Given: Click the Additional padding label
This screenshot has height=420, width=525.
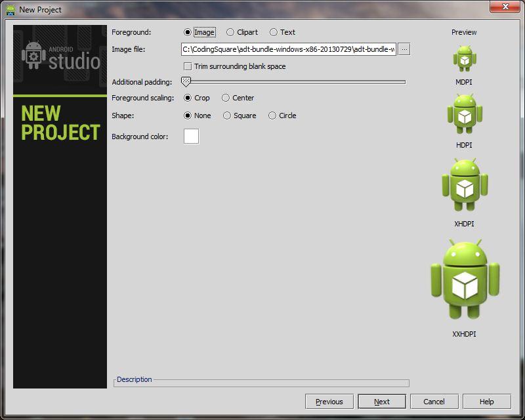Looking at the screenshot, I should 142,82.
